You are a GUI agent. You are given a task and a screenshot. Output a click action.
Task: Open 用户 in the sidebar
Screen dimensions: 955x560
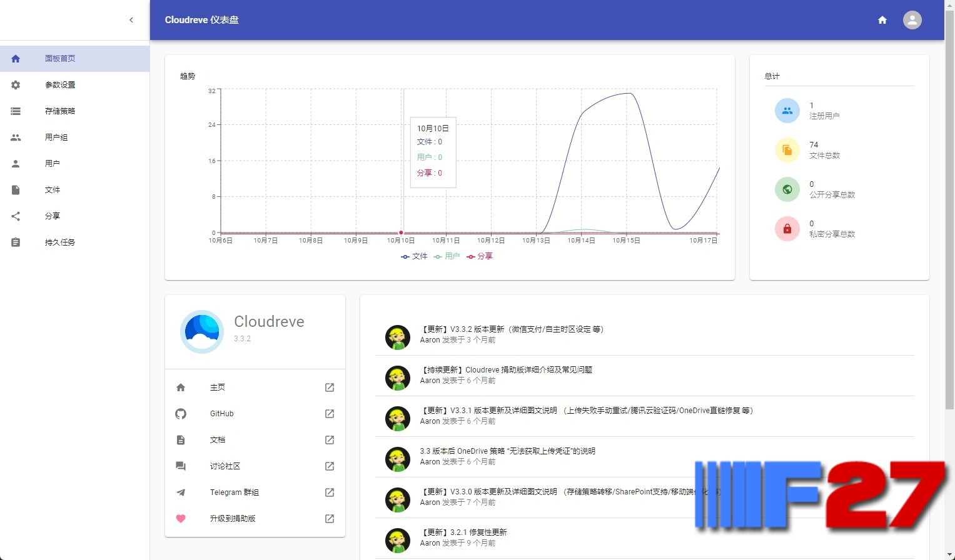click(x=75, y=164)
